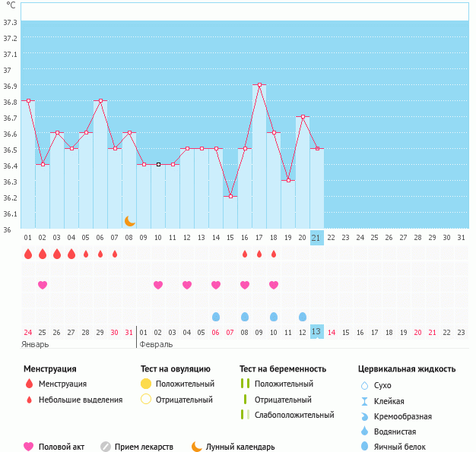Click the Сухо cervical fluid legend icon
Screen dimensions: 476x452
pos(364,386)
